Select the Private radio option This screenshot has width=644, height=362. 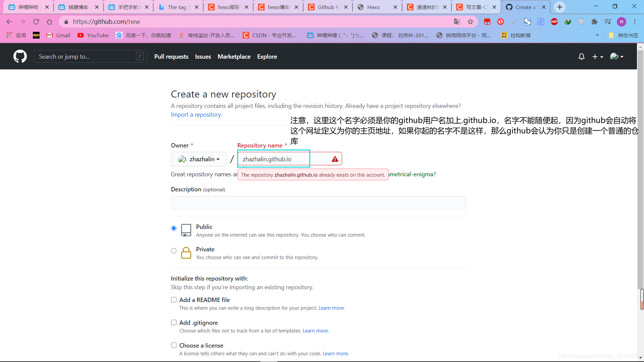pyautogui.click(x=174, y=251)
